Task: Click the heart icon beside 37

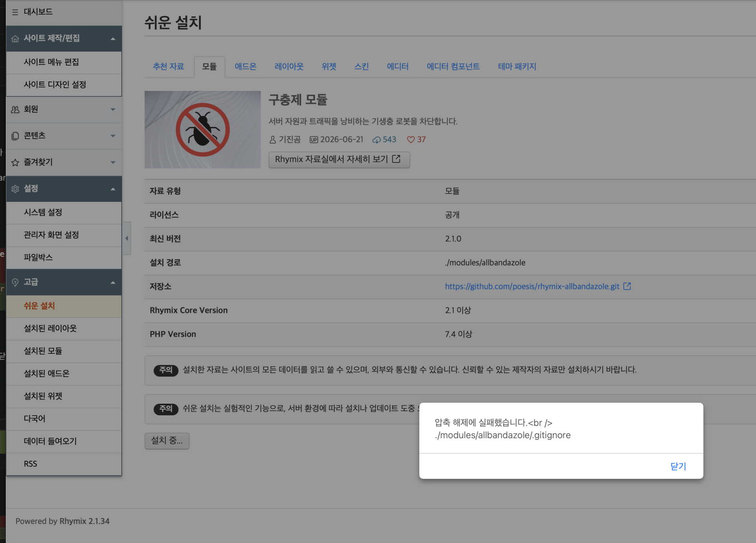Action: pos(411,140)
